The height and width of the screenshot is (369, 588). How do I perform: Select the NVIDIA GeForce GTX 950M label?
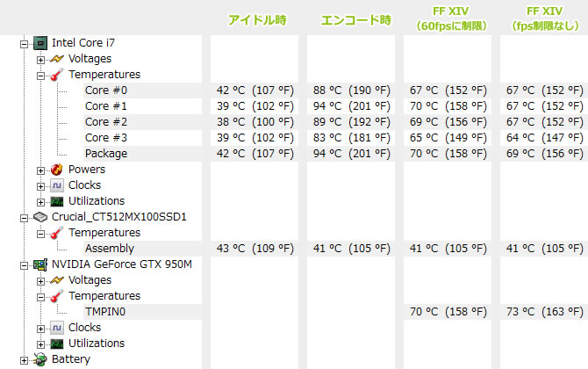(122, 264)
